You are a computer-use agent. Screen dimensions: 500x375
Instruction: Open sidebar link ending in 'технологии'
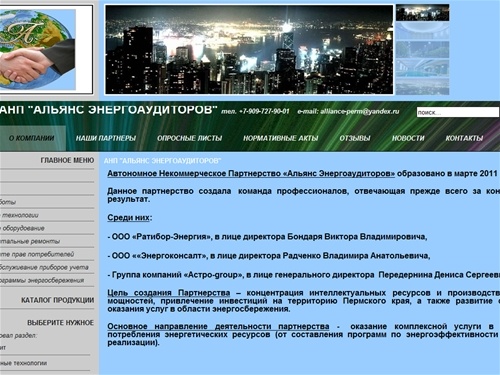[x=19, y=215]
